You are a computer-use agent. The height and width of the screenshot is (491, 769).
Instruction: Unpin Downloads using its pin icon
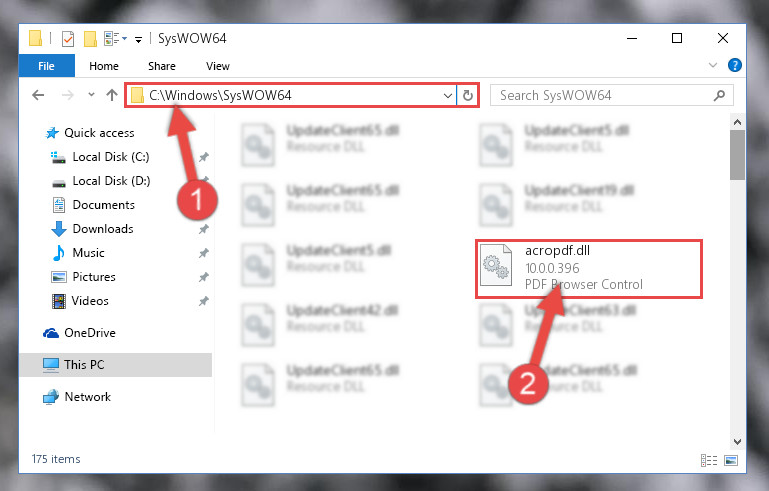(204, 229)
